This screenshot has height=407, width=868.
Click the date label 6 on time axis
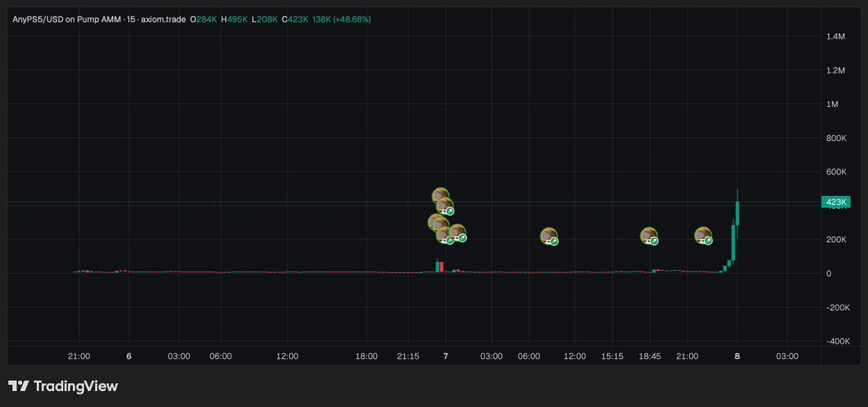click(129, 356)
